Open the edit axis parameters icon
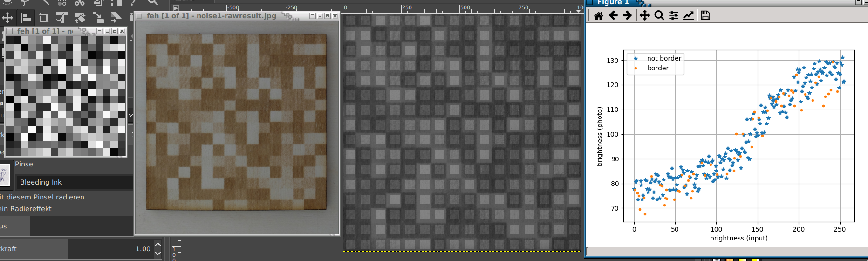This screenshot has height=261, width=868. (x=688, y=16)
